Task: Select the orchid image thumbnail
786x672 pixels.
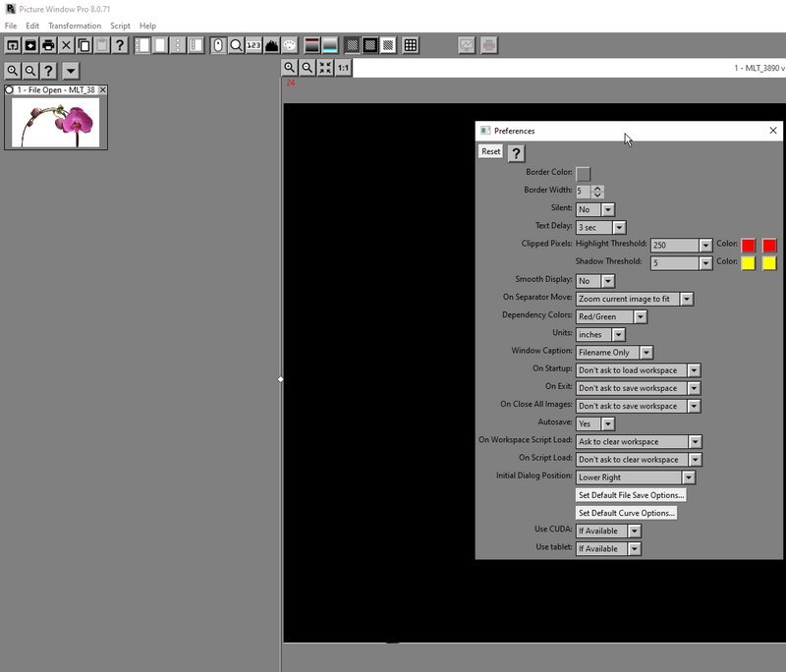Action: 56,121
